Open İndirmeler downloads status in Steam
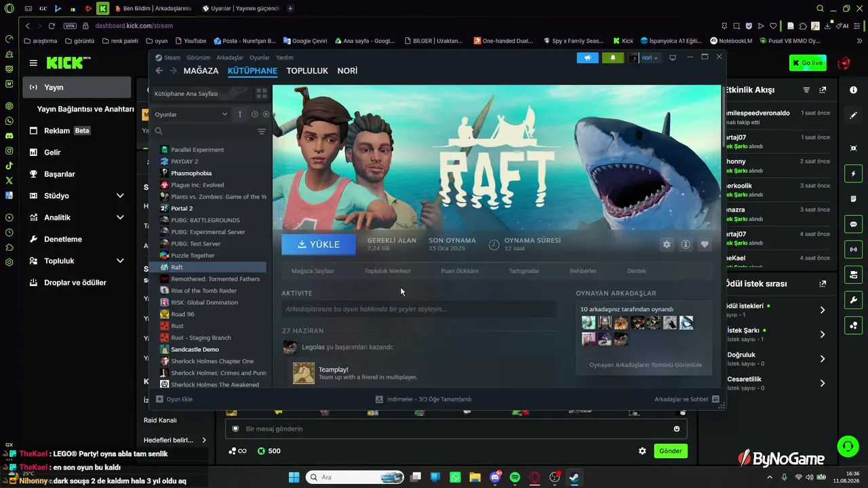The width and height of the screenshot is (868, 488). point(423,399)
